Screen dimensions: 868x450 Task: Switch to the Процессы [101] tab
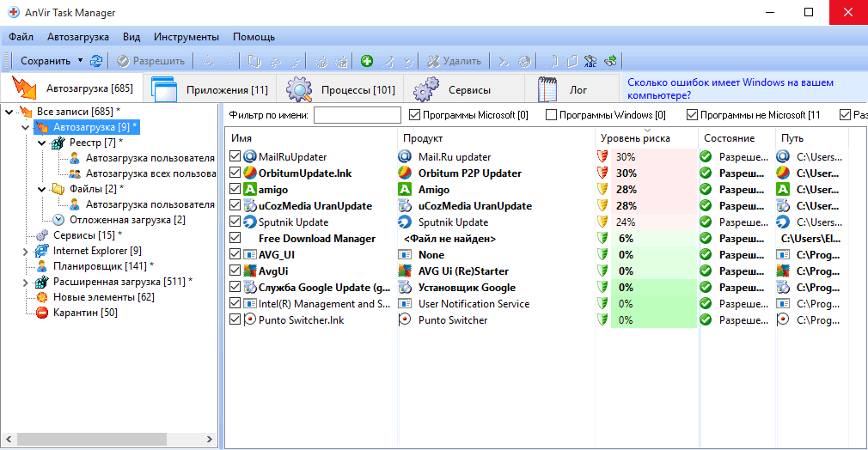tap(339, 89)
